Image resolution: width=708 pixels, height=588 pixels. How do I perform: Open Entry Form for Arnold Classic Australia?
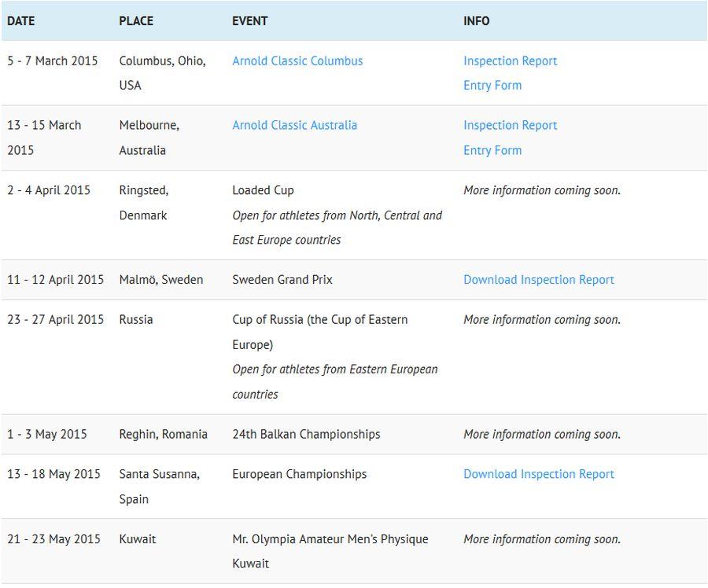tap(492, 150)
